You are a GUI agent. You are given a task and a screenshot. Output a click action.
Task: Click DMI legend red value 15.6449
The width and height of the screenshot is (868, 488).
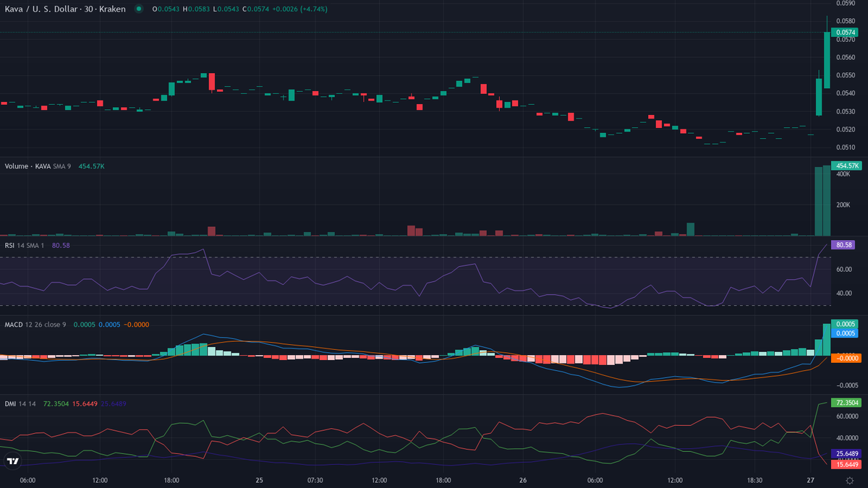pyautogui.click(x=85, y=403)
